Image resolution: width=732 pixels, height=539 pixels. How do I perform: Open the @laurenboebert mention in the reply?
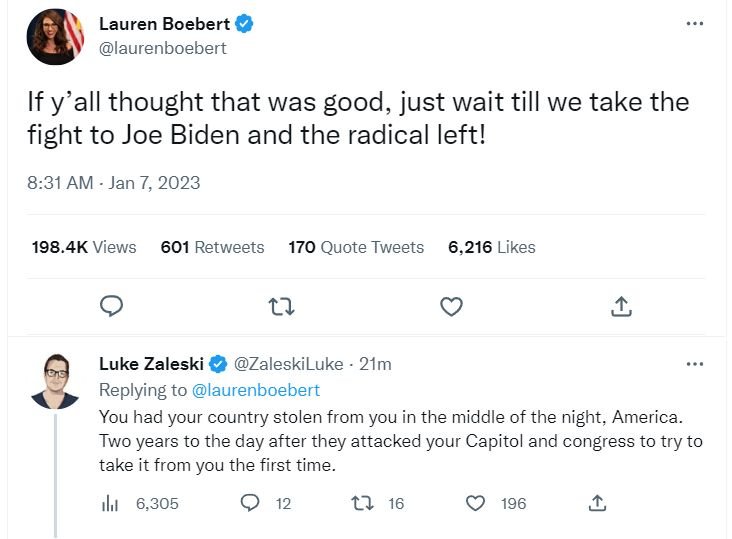(x=255, y=390)
